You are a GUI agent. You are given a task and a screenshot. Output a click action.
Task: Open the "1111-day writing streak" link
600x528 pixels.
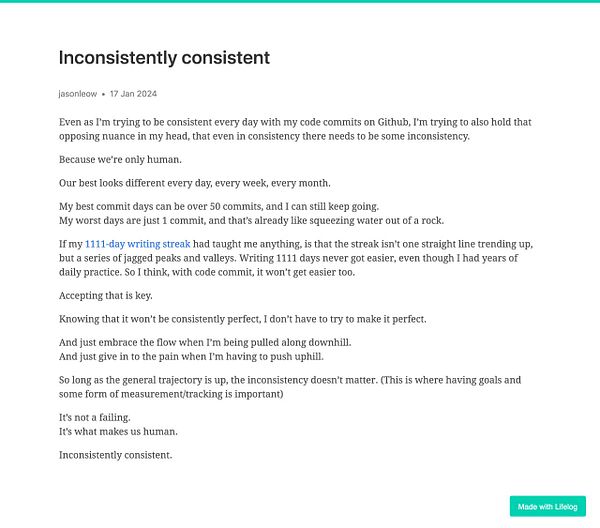tap(137, 244)
